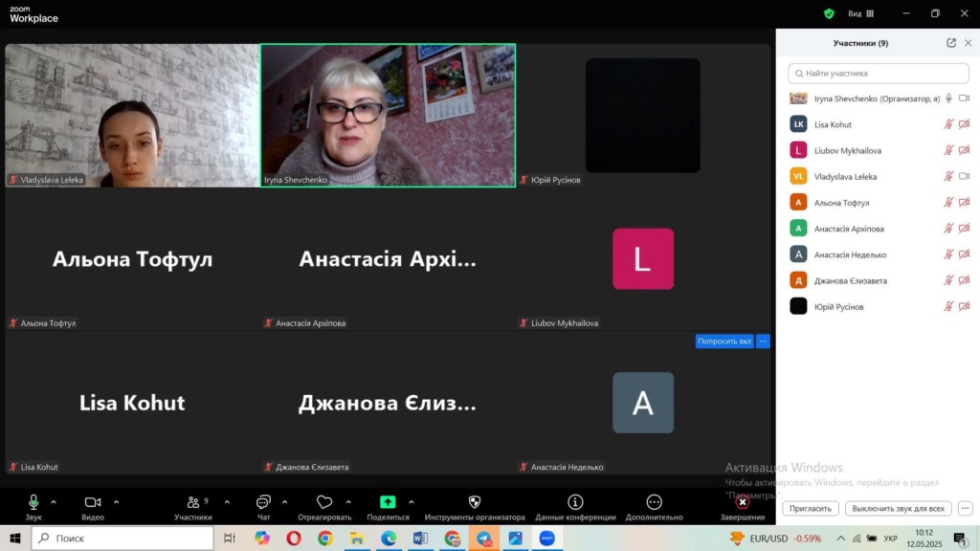Pop out the participants panel
Screen dimensions: 980x551
click(x=951, y=42)
